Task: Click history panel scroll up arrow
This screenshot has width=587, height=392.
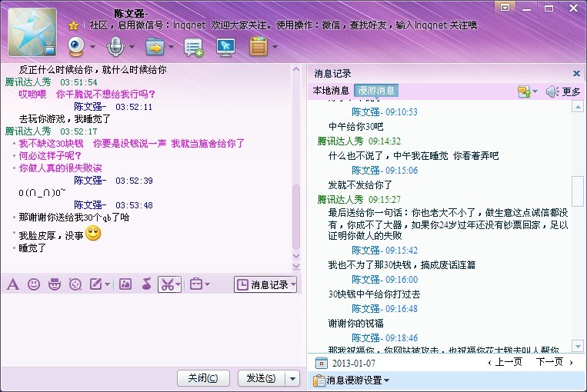Action: (578, 107)
